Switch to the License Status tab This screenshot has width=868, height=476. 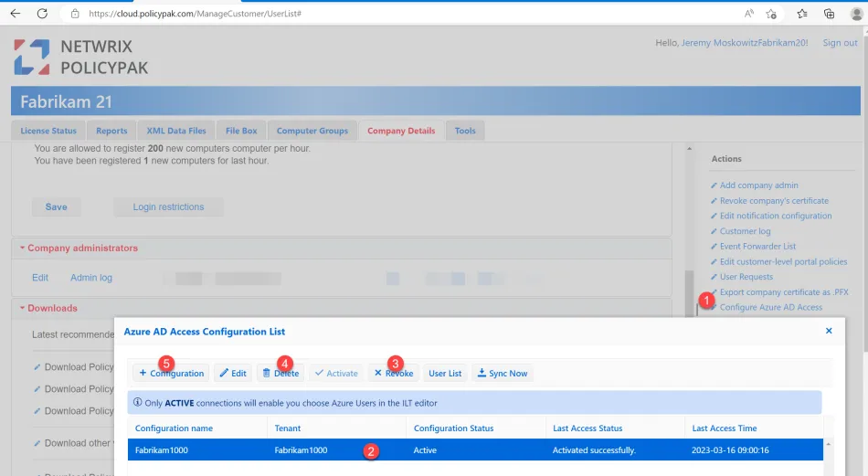48,131
